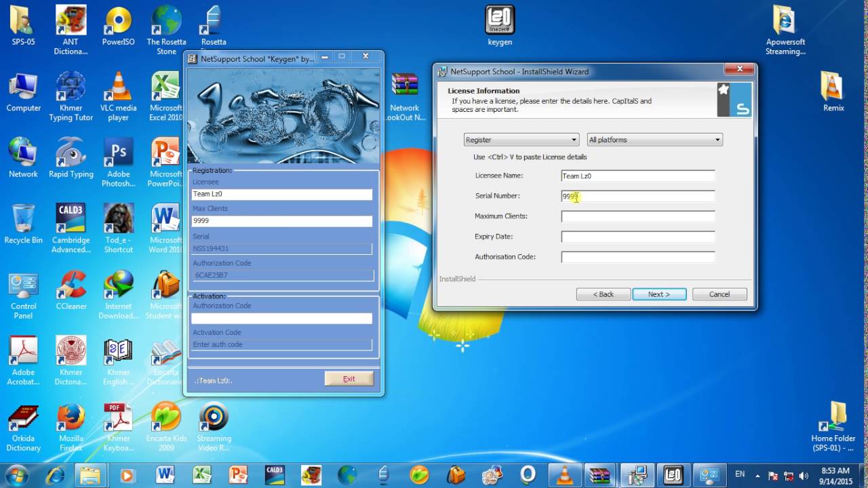Click Keygen Licensee field with Team Lz0

click(282, 194)
